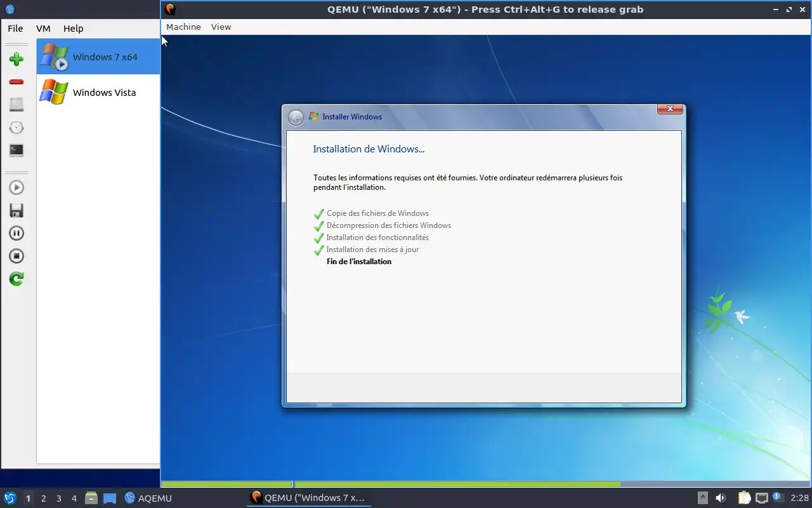Image resolution: width=812 pixels, height=508 pixels.
Task: Click installer green progress bar at bottom
Action: tap(391, 484)
